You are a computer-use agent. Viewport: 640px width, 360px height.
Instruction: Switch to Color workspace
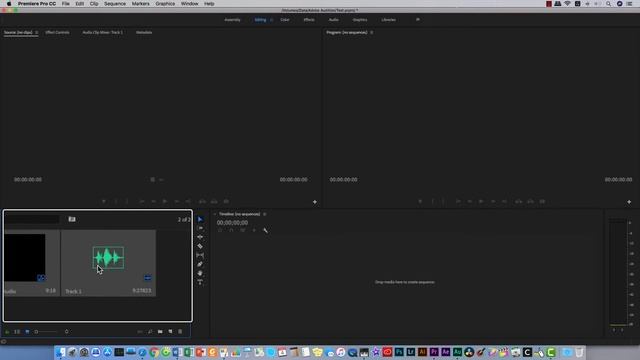[285, 20]
